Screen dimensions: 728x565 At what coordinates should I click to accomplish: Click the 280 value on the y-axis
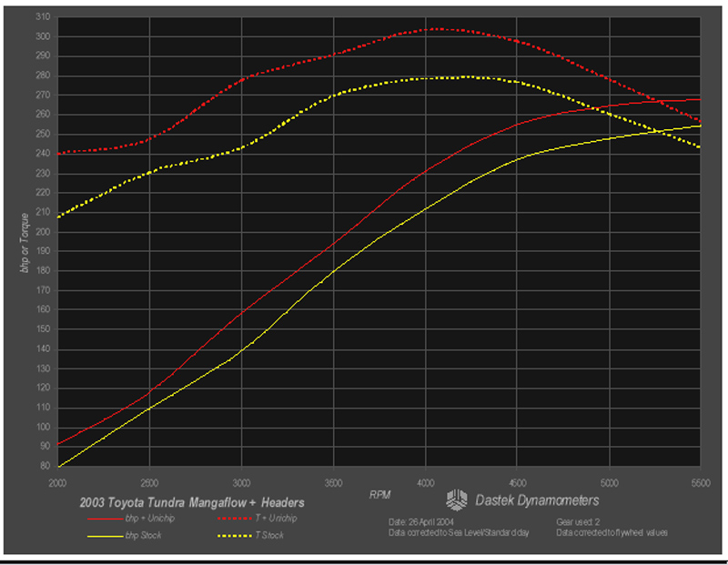[x=43, y=76]
